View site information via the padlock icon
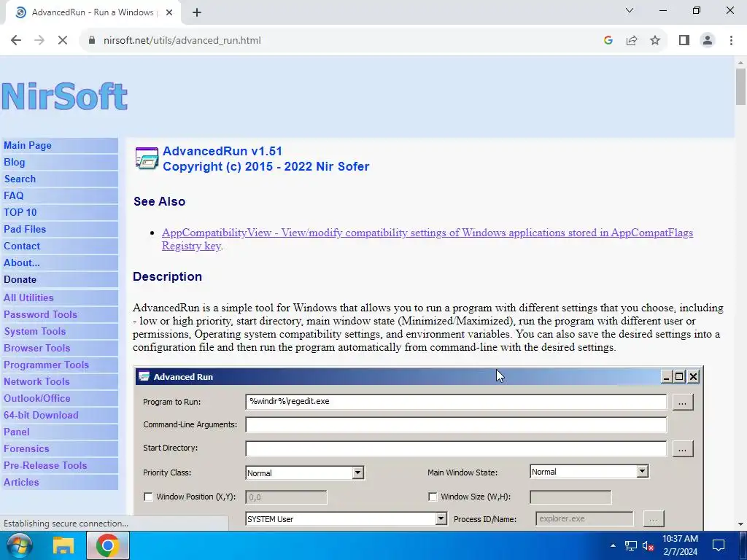This screenshot has width=747, height=560. (x=92, y=41)
